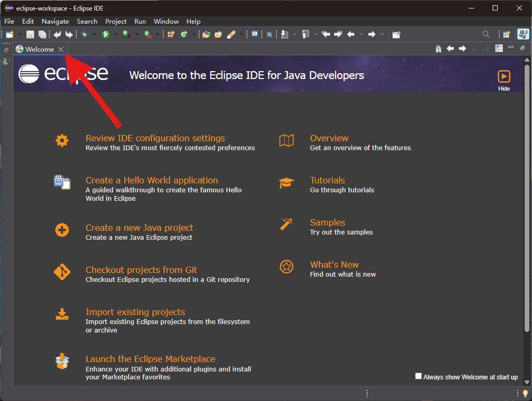Minimize the Welcome view panel
Screen dimensions: 532x401
(x=511, y=47)
